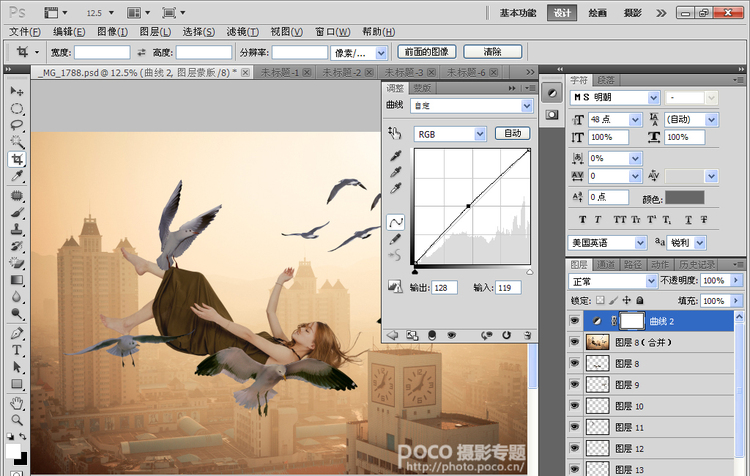Screen dimensions: 750x476
Task: Activate the on-image curve adjustment hand tool
Action: (x=395, y=133)
